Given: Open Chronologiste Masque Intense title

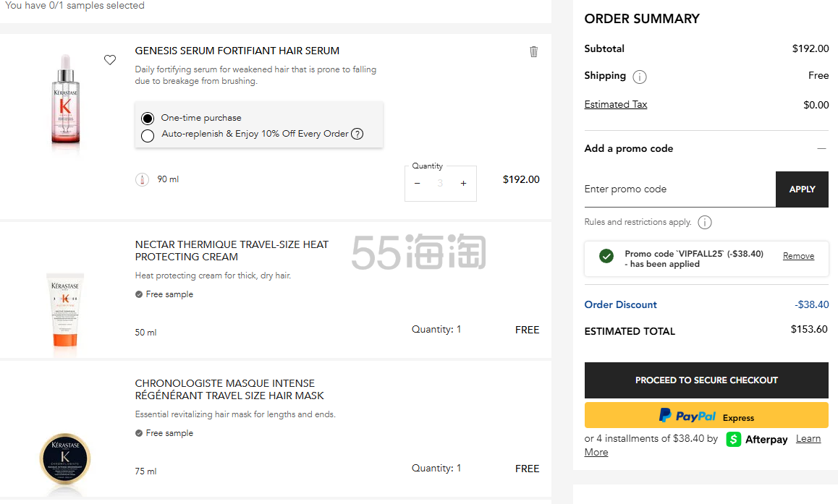Looking at the screenshot, I should click(229, 390).
